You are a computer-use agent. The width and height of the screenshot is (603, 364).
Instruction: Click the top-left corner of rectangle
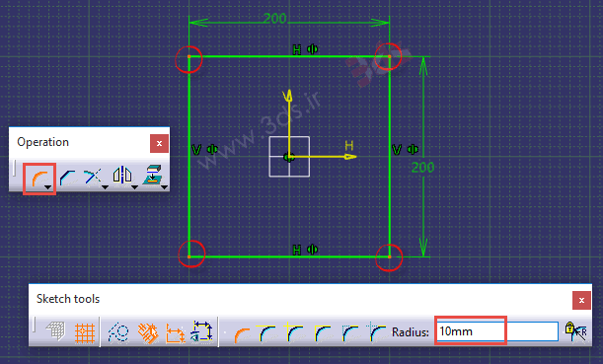(188, 56)
